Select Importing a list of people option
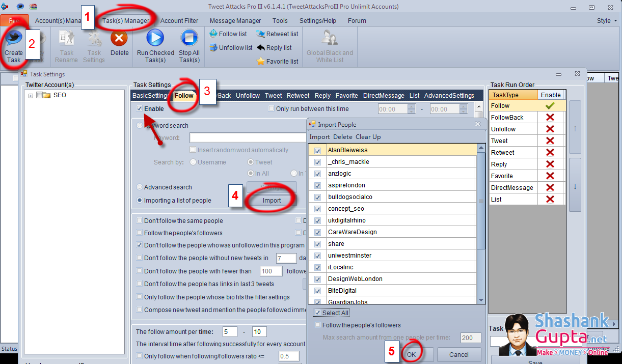 click(x=140, y=201)
